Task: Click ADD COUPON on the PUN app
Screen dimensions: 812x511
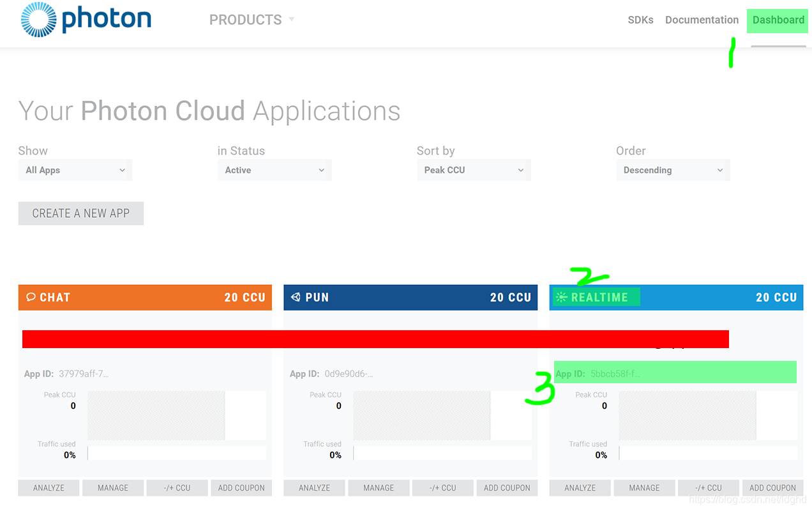Action: (x=507, y=487)
